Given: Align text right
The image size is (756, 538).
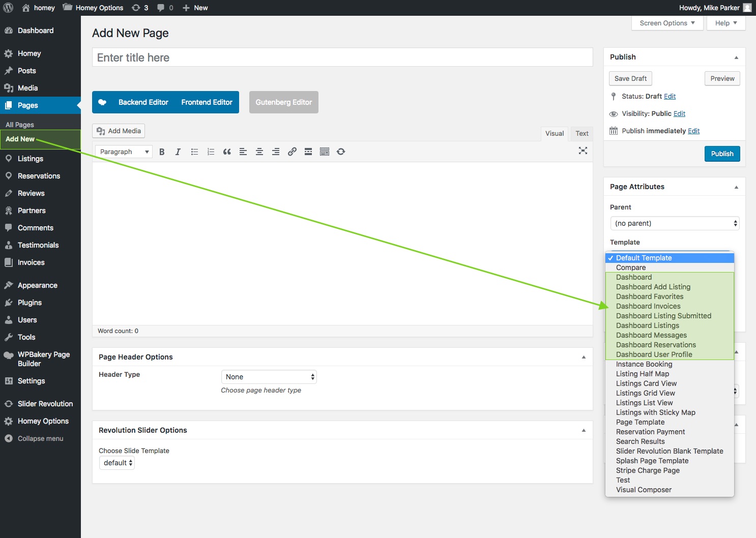Looking at the screenshot, I should (276, 152).
